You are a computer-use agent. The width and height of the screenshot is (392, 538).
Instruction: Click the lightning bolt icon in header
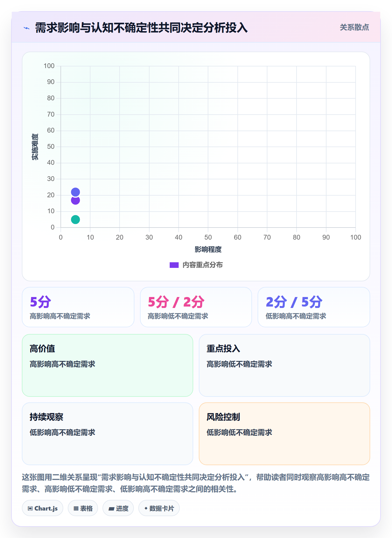click(x=27, y=28)
